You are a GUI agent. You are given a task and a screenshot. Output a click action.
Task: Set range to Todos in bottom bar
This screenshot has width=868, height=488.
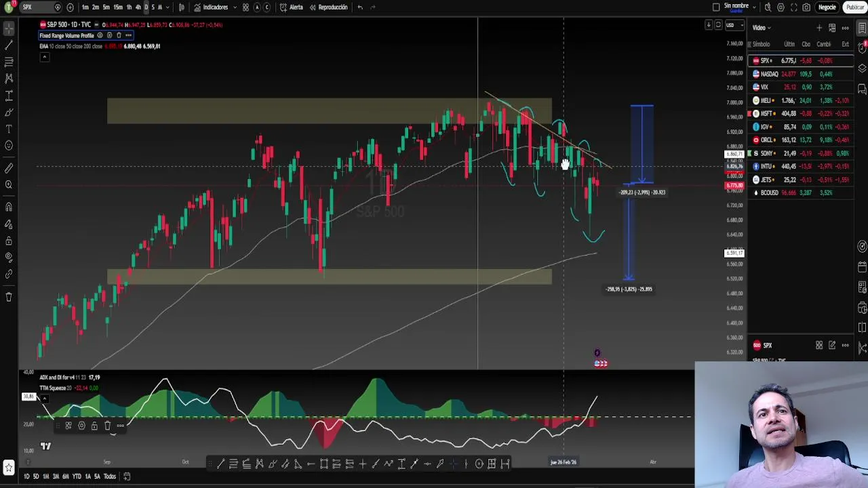(110, 476)
